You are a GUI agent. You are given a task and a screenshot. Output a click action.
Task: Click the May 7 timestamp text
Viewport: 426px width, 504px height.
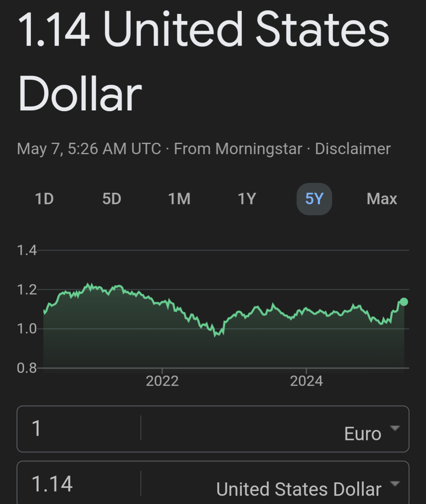click(89, 149)
